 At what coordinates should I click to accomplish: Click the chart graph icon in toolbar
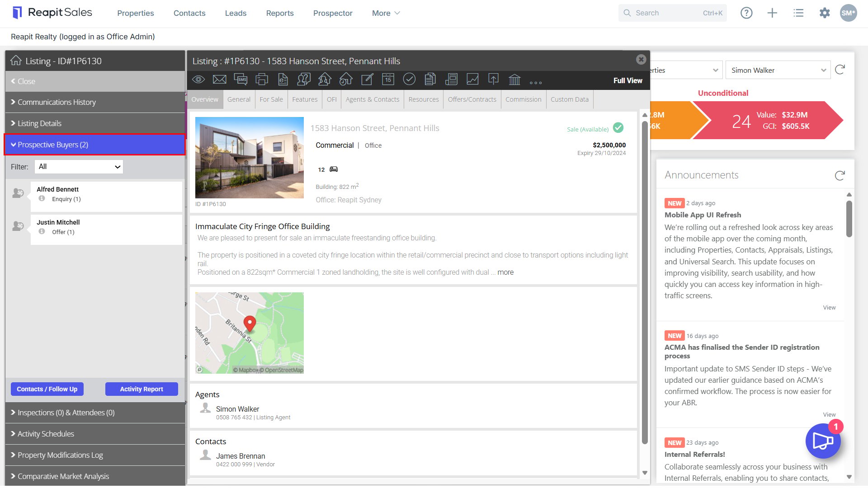472,80
